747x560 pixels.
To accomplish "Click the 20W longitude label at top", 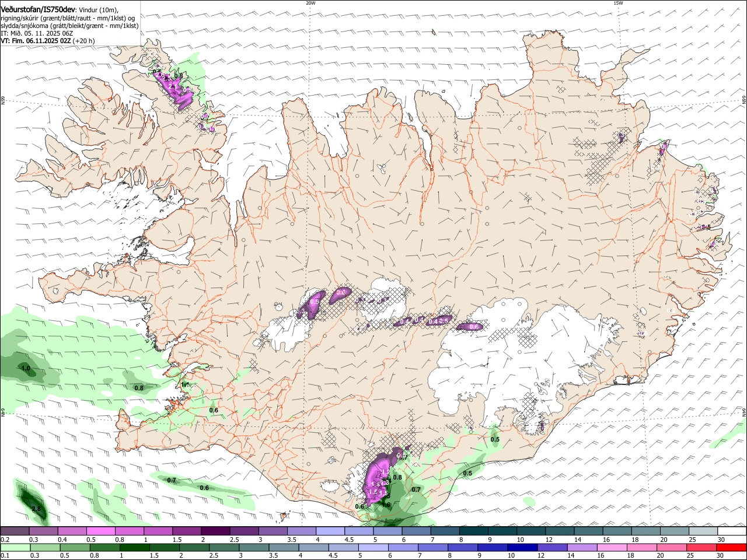I will click(x=310, y=3).
